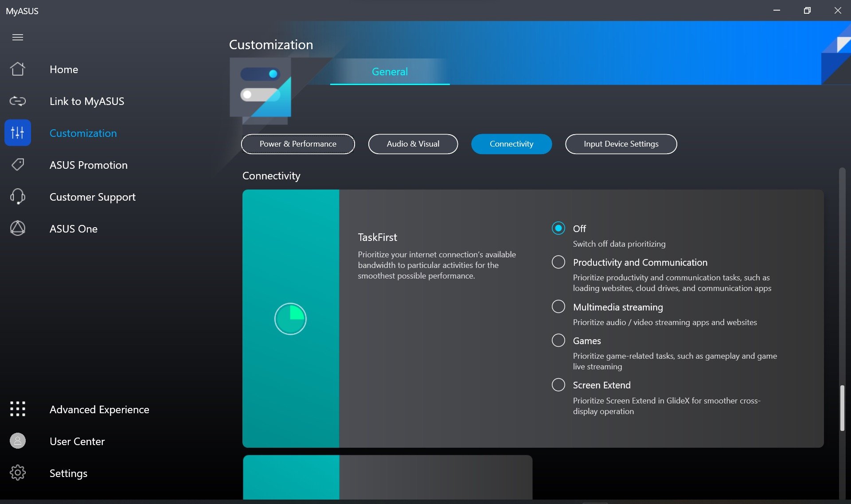Open the Customization panel icon

(17, 132)
